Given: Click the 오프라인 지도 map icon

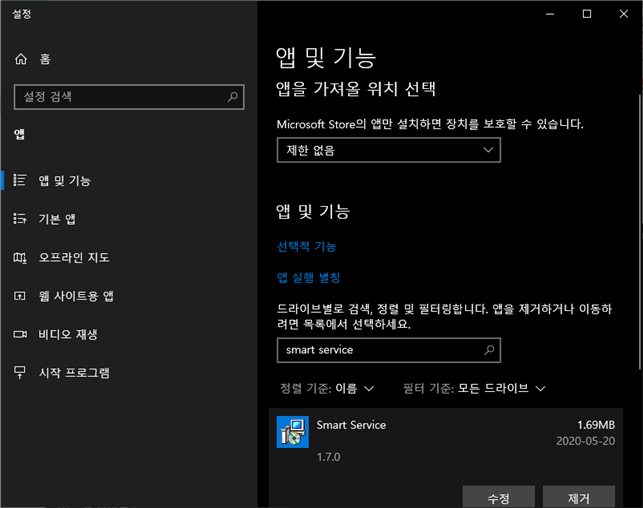Looking at the screenshot, I should tap(20, 257).
